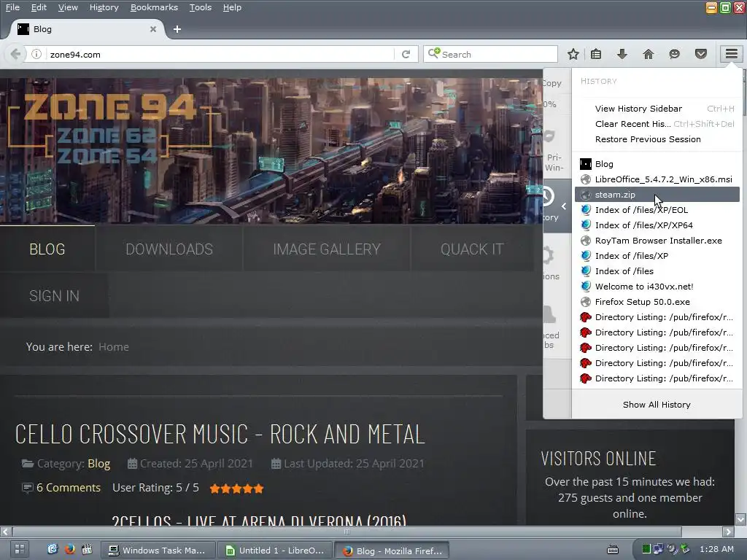This screenshot has width=747, height=560.
Task: Open the on-screen keyboard tray icon
Action: coord(613,550)
